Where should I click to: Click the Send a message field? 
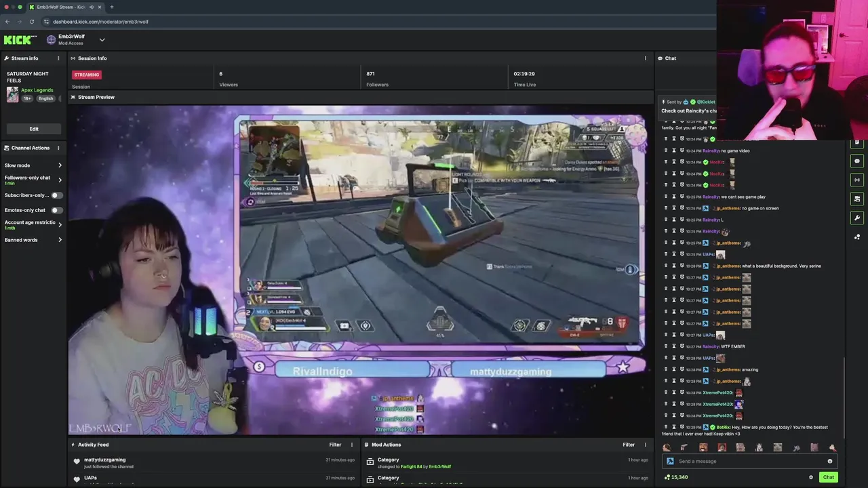click(749, 461)
